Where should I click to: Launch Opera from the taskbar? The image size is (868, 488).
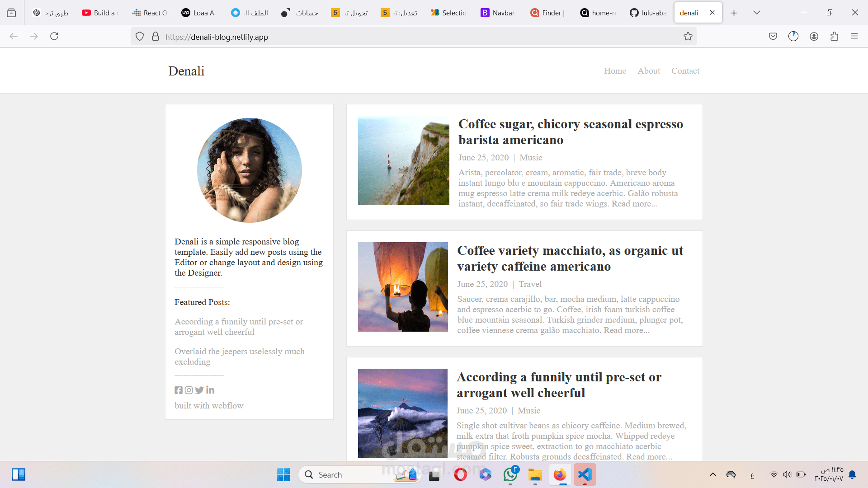point(461,474)
